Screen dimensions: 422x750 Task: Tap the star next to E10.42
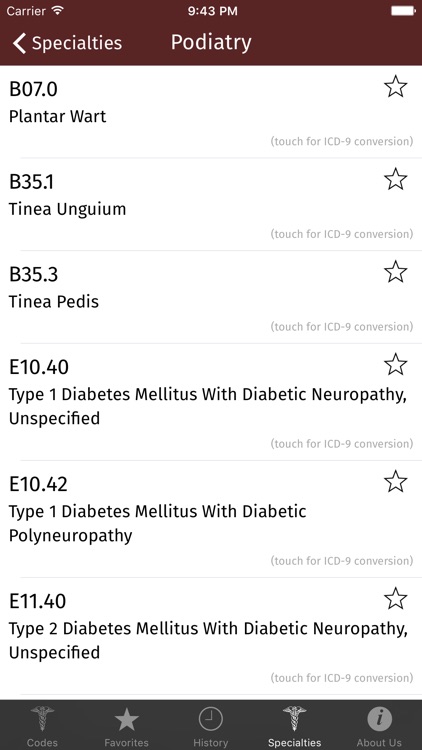tap(395, 482)
